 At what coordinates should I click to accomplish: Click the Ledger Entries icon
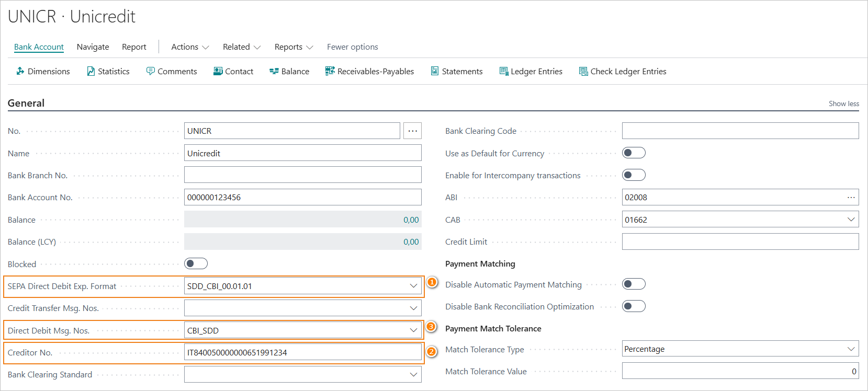click(504, 71)
